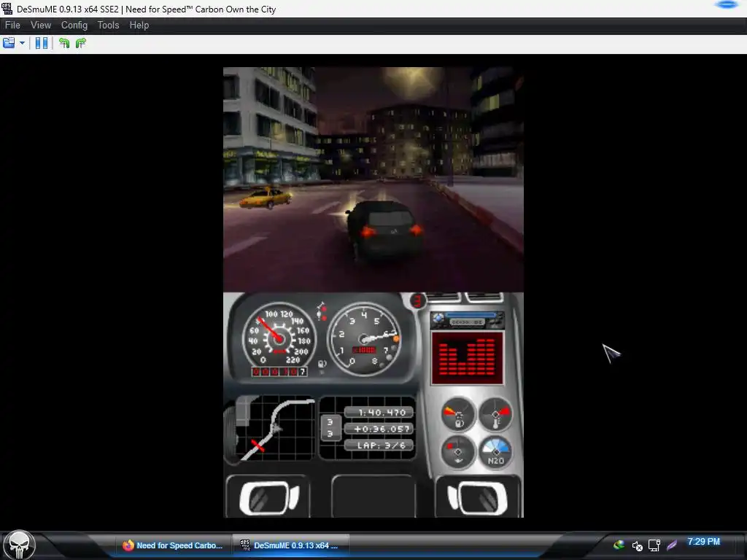747x560 pixels.
Task: Click the gap time +0:36.057
Action: coord(379,429)
